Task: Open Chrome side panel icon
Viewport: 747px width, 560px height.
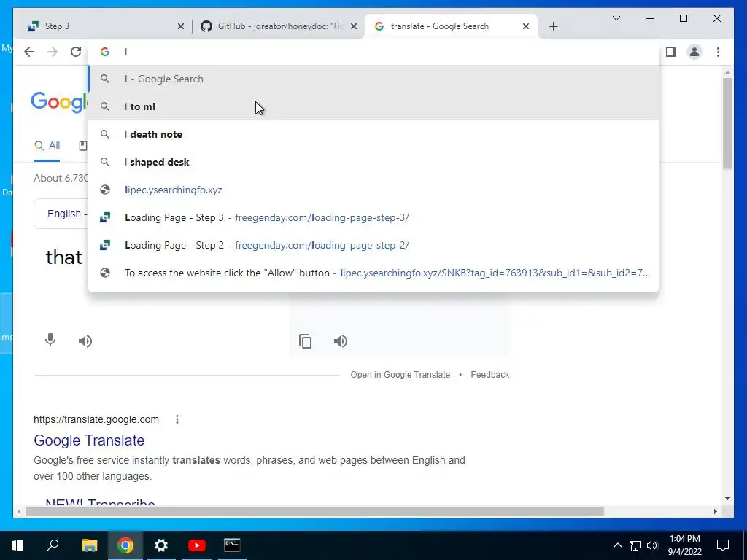Action: (671, 52)
